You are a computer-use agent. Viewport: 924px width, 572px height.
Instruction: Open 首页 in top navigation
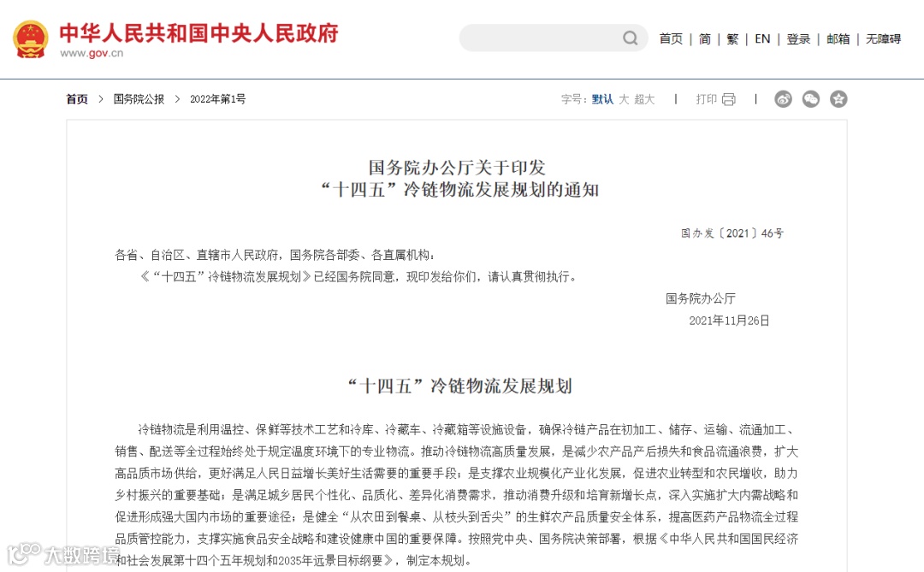[671, 38]
